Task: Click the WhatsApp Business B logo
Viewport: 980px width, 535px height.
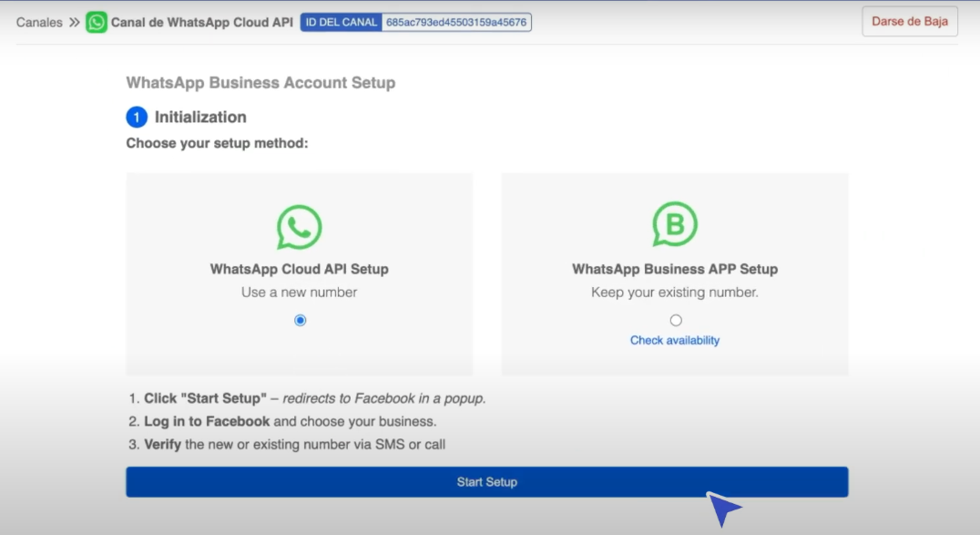Action: click(674, 224)
